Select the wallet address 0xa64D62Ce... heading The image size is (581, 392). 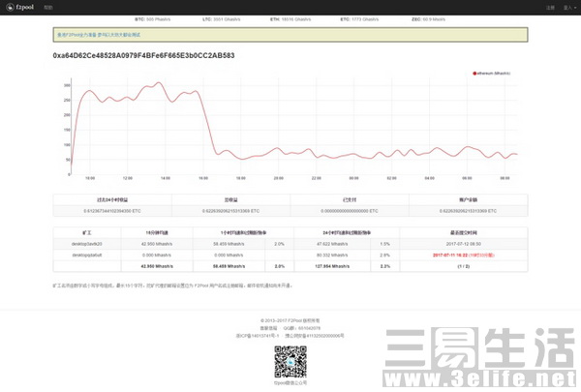[143, 55]
